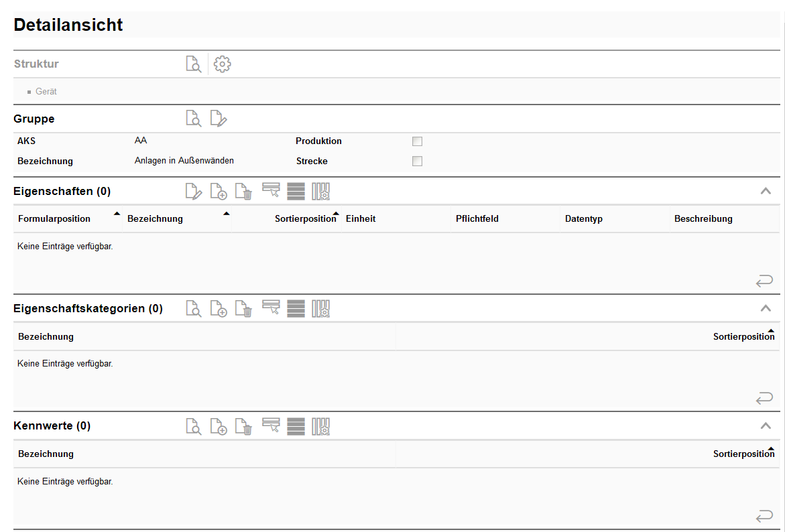Enable the Produktion checkbox
The width and height of the screenshot is (785, 532).
tap(417, 141)
